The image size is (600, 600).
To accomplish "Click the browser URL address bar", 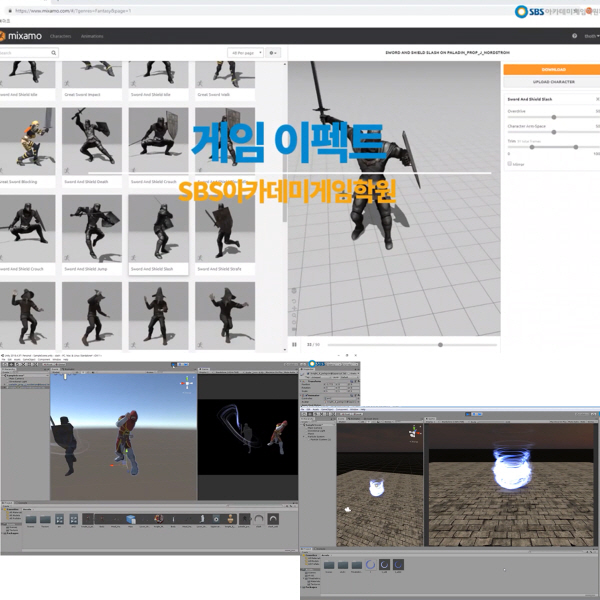I will click(x=150, y=11).
